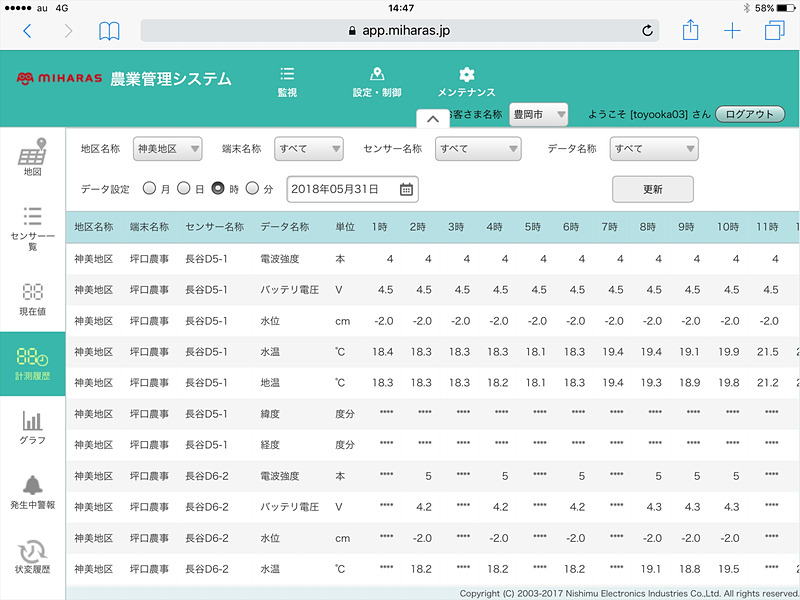Open the 端末名称 dropdown
The width and height of the screenshot is (800, 600).
click(x=309, y=149)
